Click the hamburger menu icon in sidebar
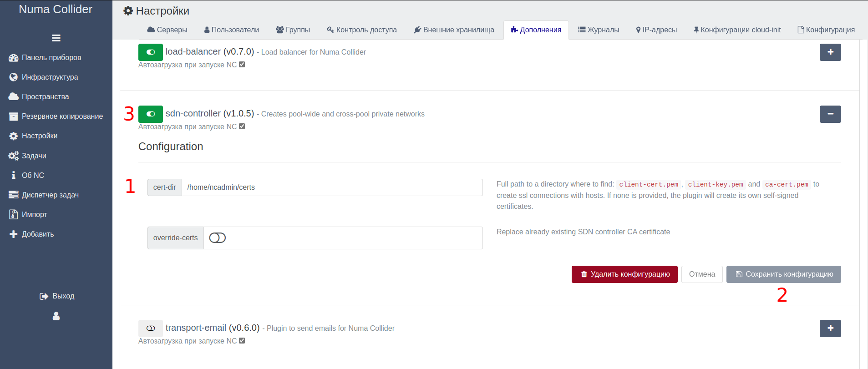Viewport: 868px width, 369px height. [56, 38]
